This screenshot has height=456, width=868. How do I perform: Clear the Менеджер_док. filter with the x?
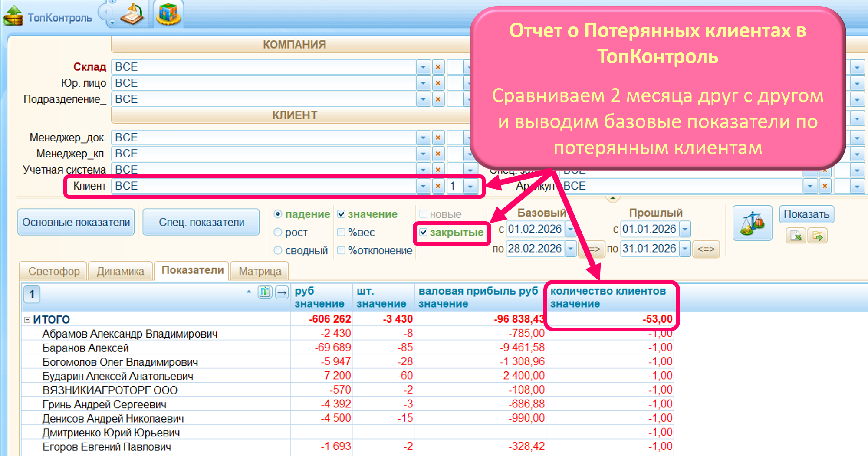(438, 138)
